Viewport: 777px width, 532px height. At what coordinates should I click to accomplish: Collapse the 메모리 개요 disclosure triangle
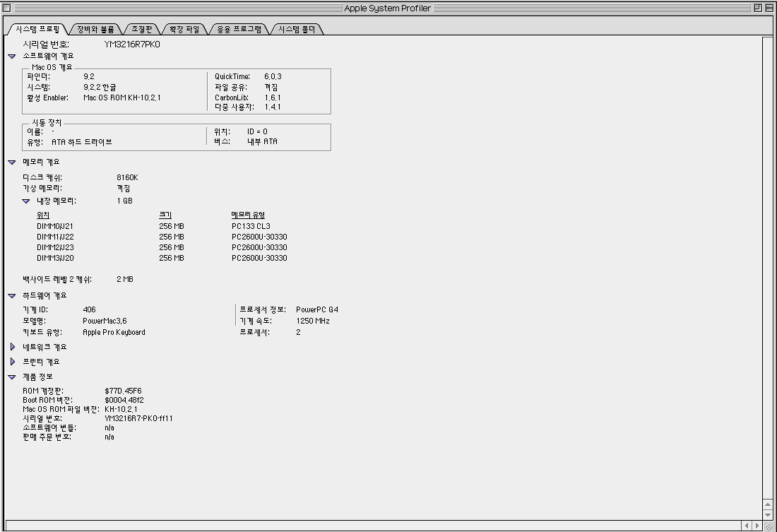12,162
